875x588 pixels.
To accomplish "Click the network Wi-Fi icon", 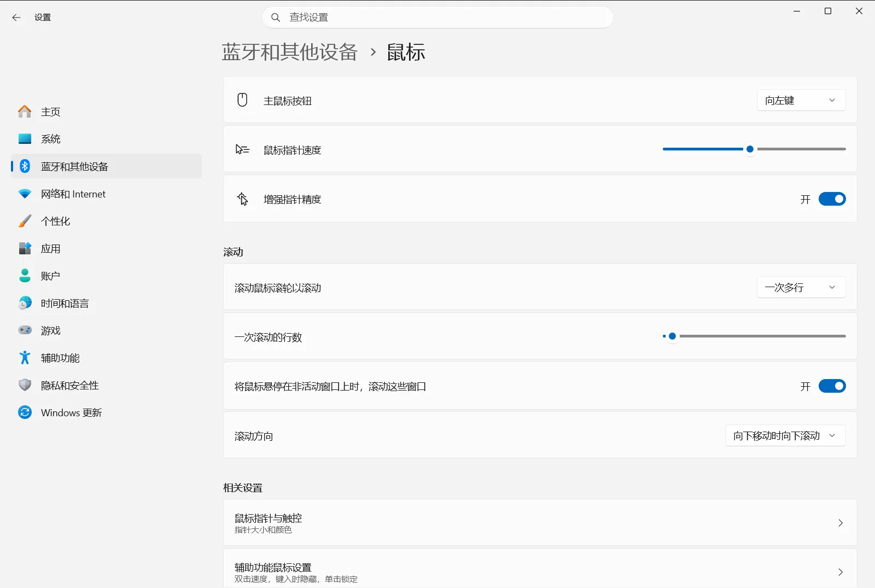I will [25, 194].
